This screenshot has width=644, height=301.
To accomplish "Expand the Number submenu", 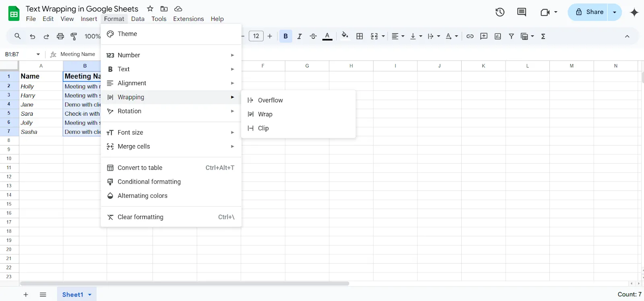I will (171, 55).
